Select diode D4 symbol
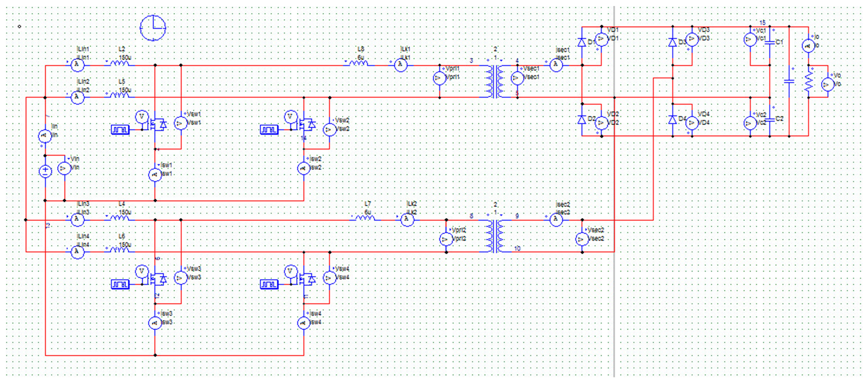Viewport: 868px width, 383px height. tap(673, 120)
